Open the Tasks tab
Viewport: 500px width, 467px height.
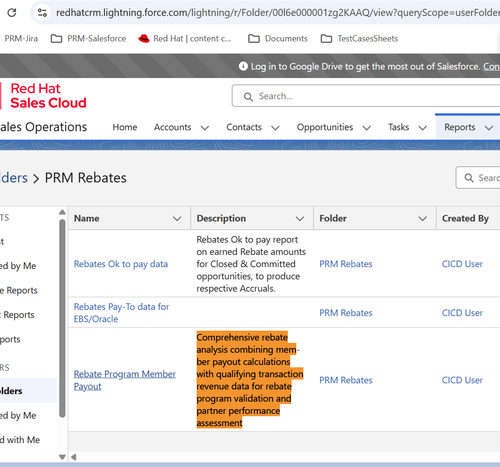399,127
